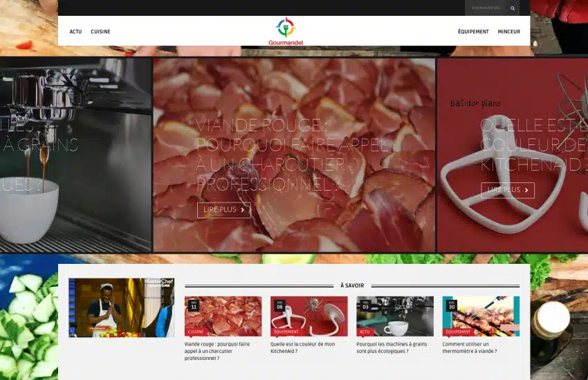This screenshot has height=380, width=588.
Task: Click the search input field
Action: coord(487,8)
